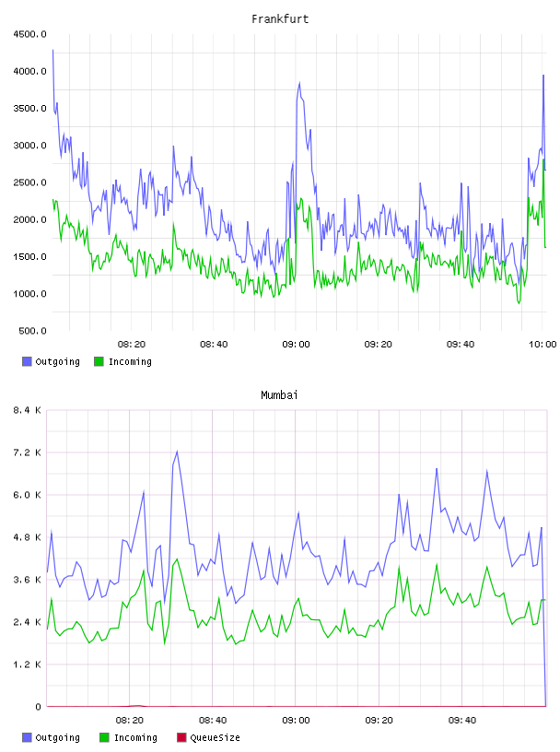Click the 3000.0 y-axis label in Frankfurt chart
The height and width of the screenshot is (752, 560).
(29, 146)
